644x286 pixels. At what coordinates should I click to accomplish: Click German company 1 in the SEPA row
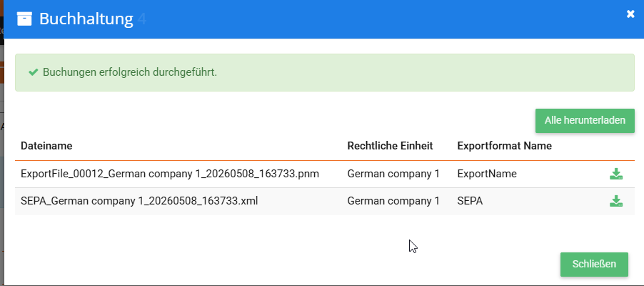393,201
